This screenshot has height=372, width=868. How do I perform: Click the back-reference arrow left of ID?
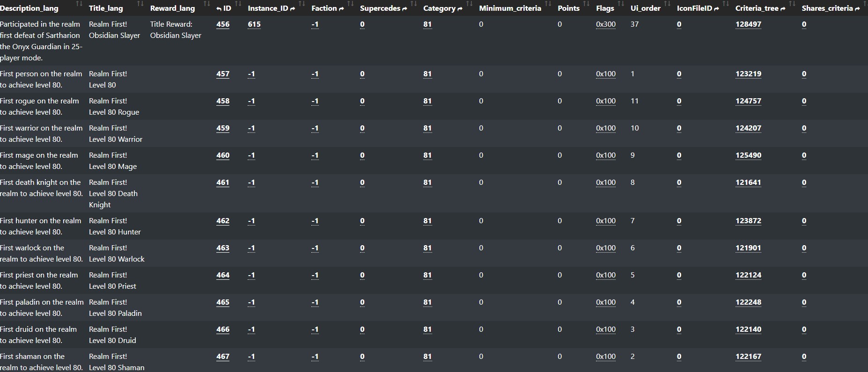pyautogui.click(x=219, y=8)
